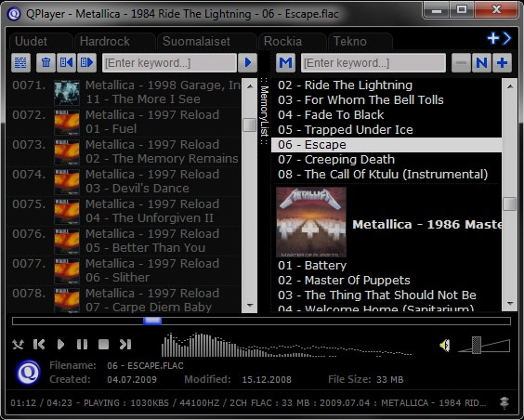The width and height of the screenshot is (524, 420).
Task: Click playlist scrollbar down arrow
Action: point(250,306)
